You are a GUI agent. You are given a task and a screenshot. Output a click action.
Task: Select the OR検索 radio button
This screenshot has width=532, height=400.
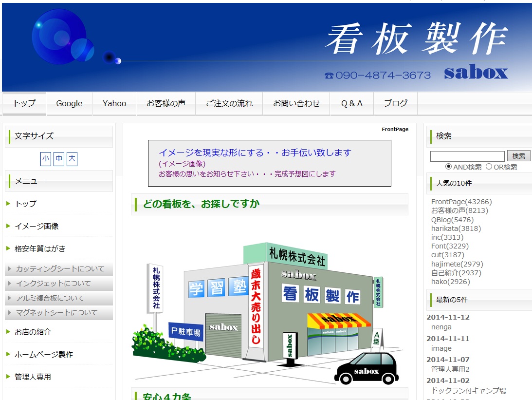489,167
